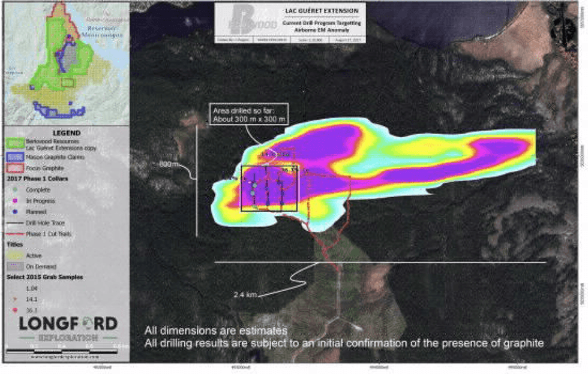Select the In Progress collar symbol
588x374 pixels.
point(14,201)
